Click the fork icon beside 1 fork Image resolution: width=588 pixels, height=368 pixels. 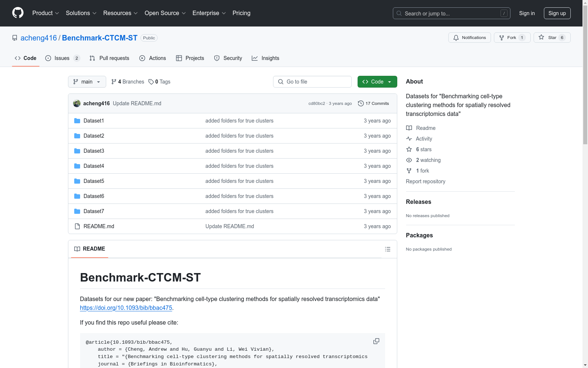click(x=409, y=171)
